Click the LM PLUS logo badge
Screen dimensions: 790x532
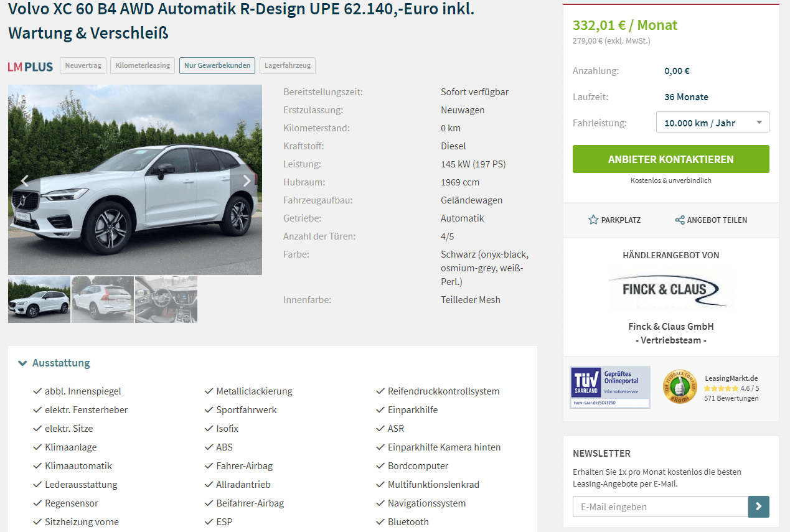point(31,66)
